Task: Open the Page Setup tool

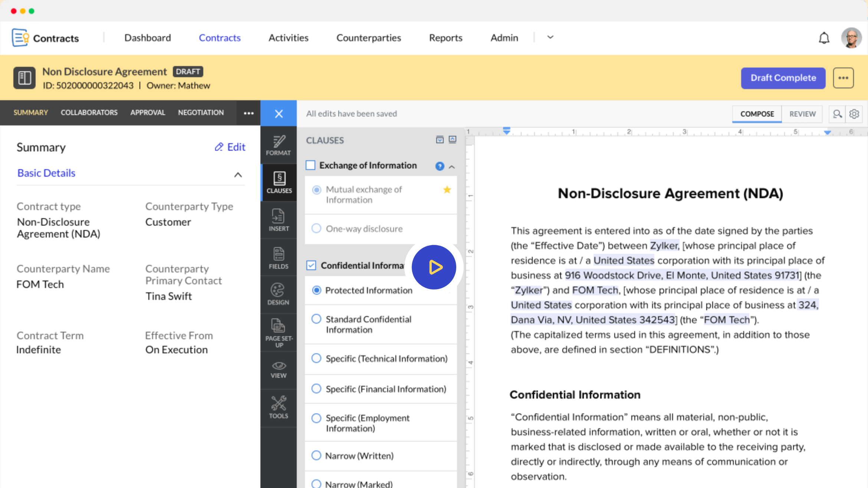Action: pos(279,333)
